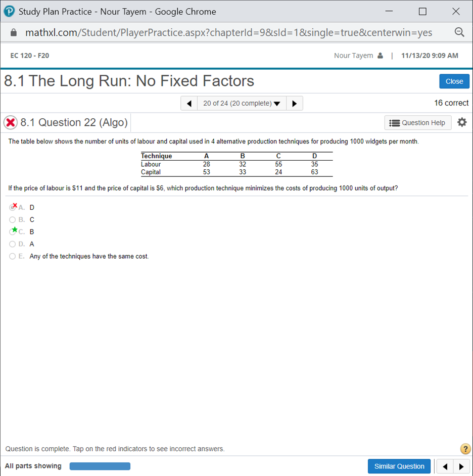473x476 pixels.
Task: Click the Similar Question button
Action: coord(399,466)
